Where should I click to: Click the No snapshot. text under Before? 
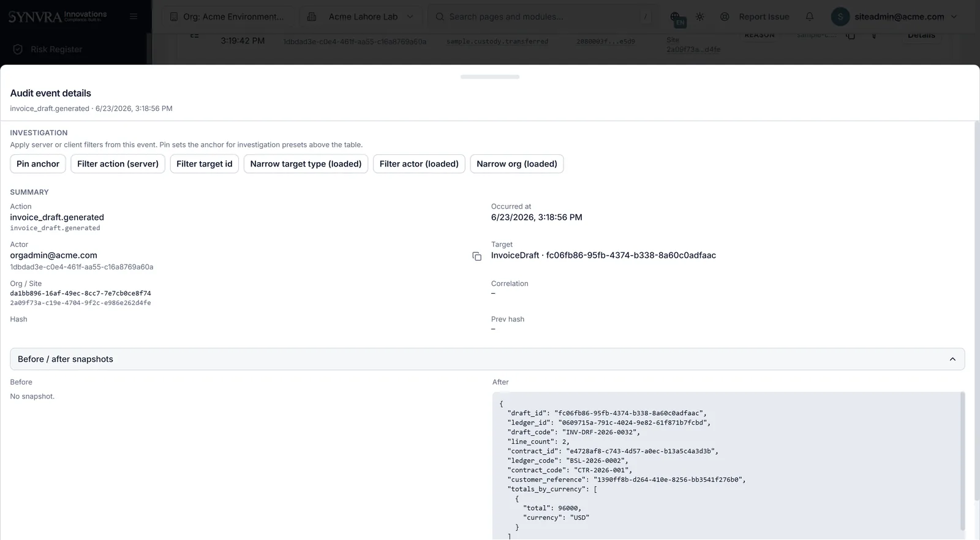tap(32, 397)
